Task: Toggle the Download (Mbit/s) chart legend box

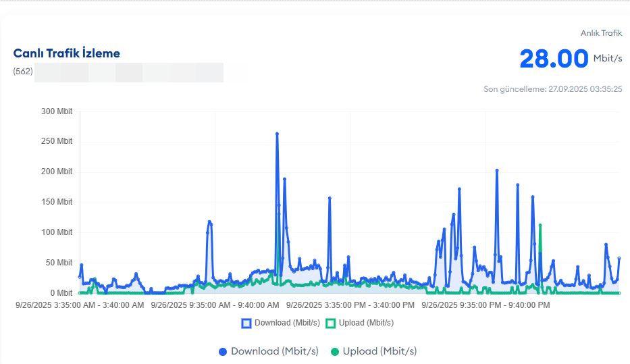Action: [246, 323]
